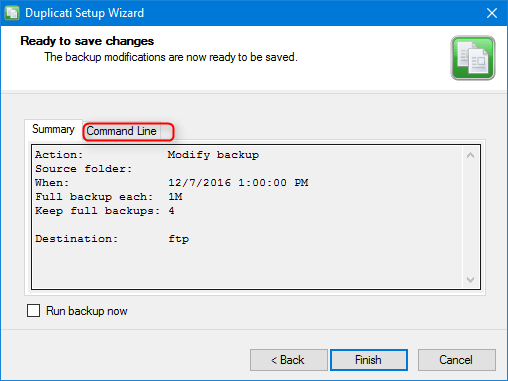Go to previous step with Back button
The height and width of the screenshot is (381, 508).
288,360
